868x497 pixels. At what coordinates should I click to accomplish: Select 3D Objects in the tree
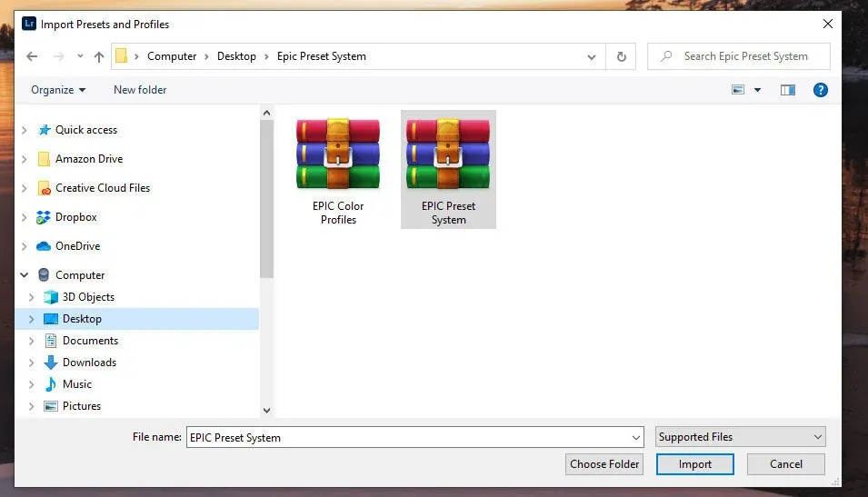click(x=88, y=297)
